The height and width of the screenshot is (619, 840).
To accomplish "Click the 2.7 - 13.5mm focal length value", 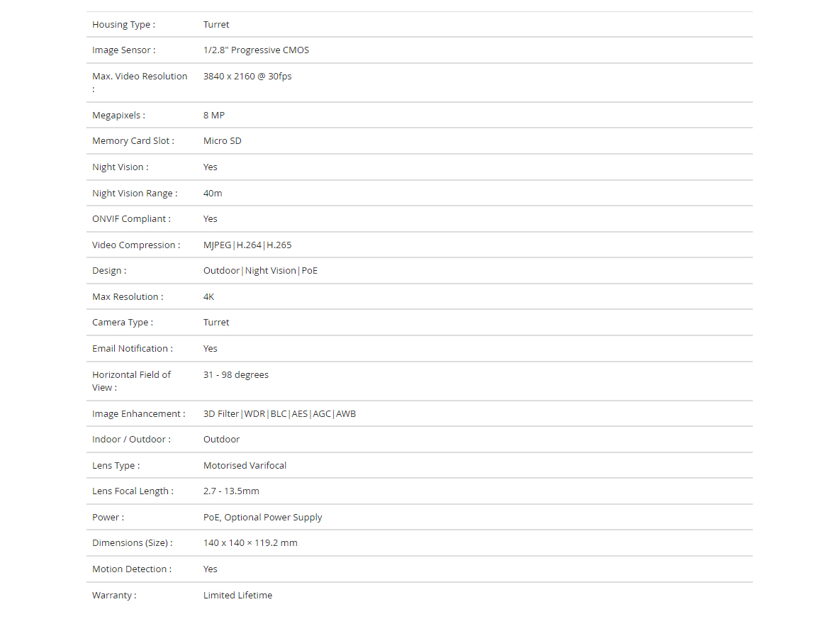I will click(x=231, y=491).
